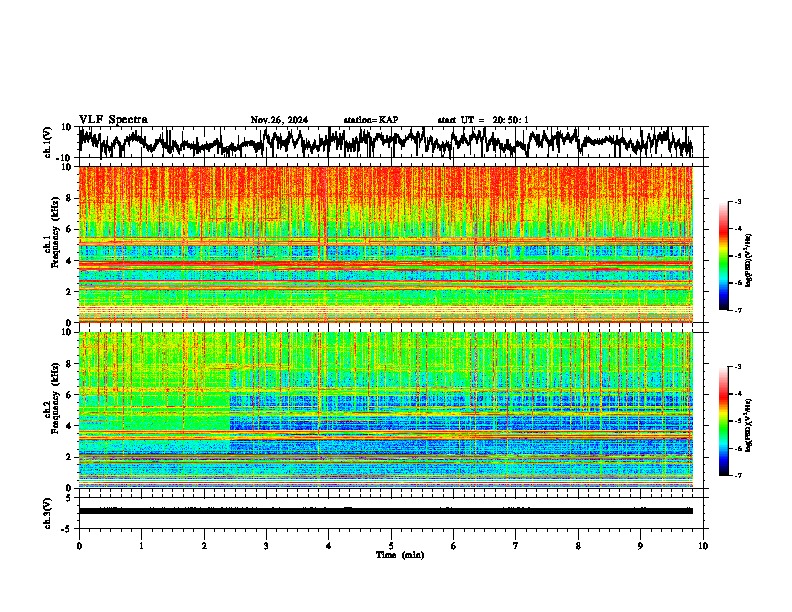Select the "start UT = 20:50: 1" text
The width and height of the screenshot is (792, 612).
pyautogui.click(x=483, y=120)
